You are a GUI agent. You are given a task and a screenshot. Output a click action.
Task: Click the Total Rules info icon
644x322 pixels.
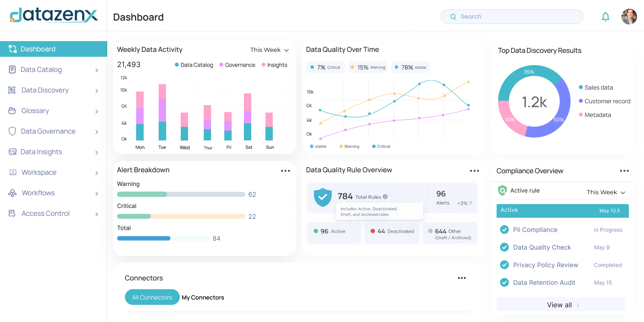point(385,197)
